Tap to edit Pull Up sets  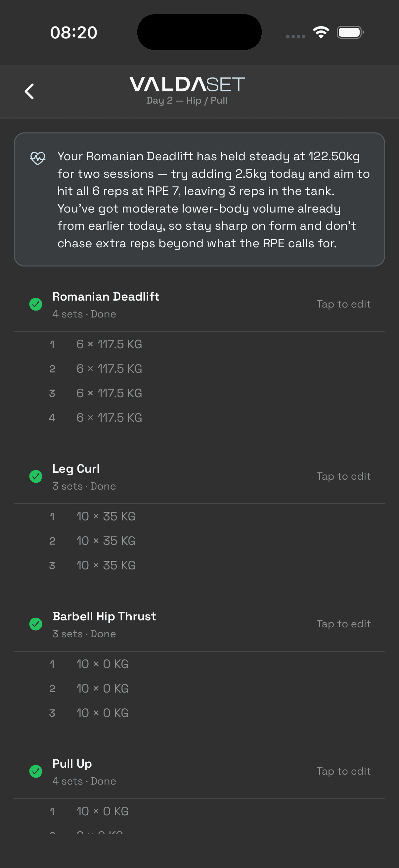point(343,772)
